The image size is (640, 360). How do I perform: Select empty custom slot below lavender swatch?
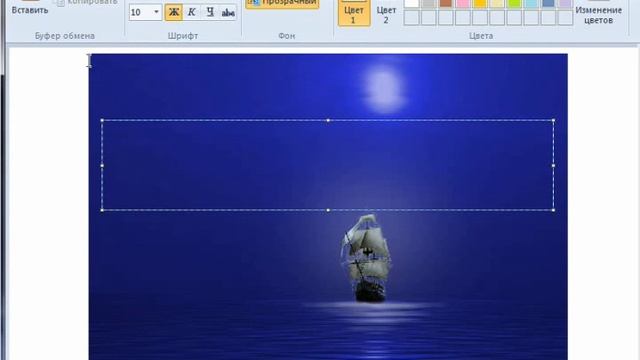[x=566, y=18]
